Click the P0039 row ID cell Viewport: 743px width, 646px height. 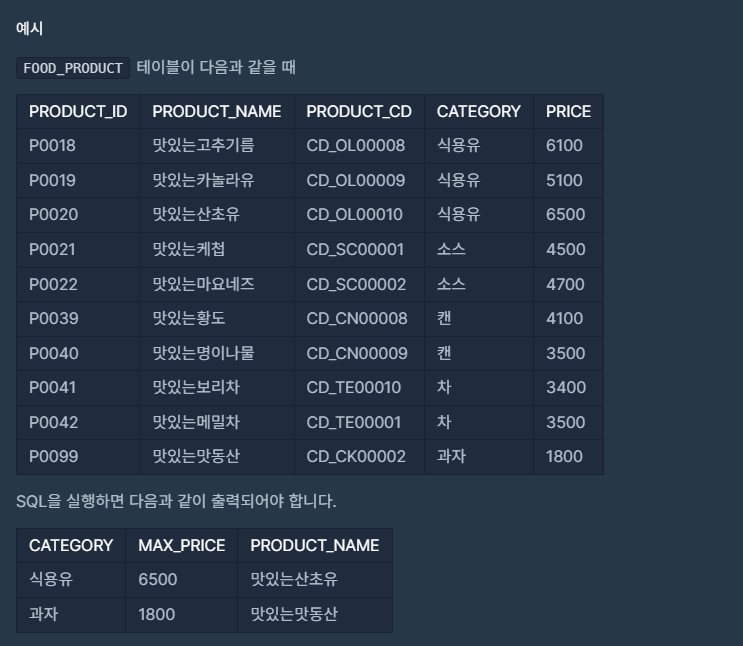click(78, 318)
